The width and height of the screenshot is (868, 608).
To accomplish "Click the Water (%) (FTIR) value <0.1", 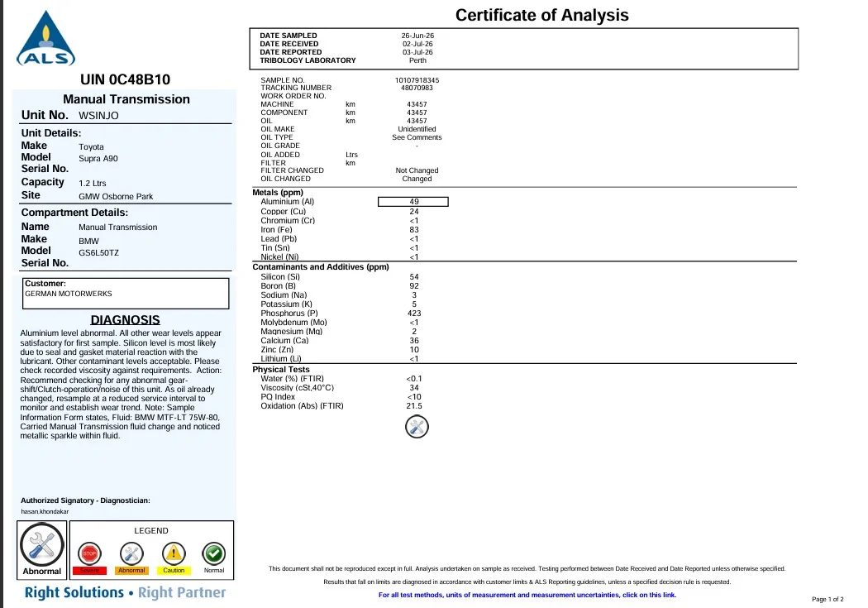I will 414,380.
